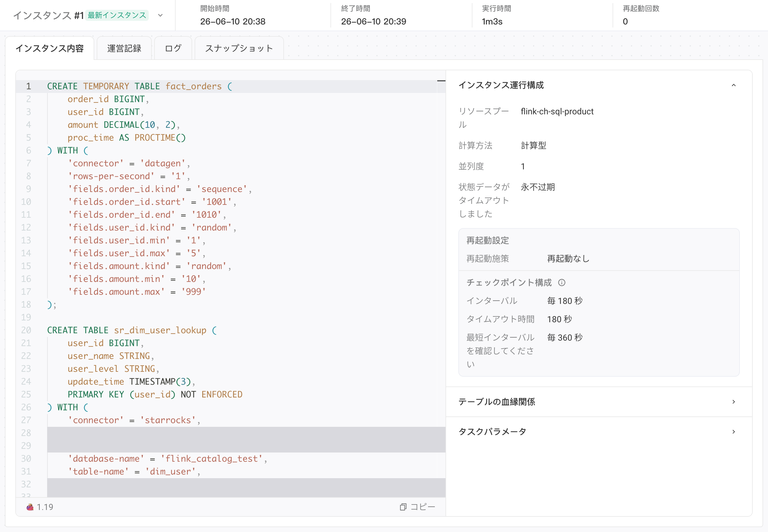
Task: Click the 永不过期 state timeout value
Action: pyautogui.click(x=538, y=187)
